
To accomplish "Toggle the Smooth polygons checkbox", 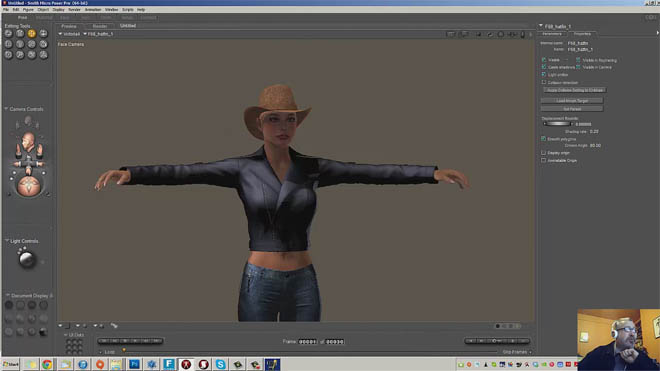I will click(x=544, y=139).
